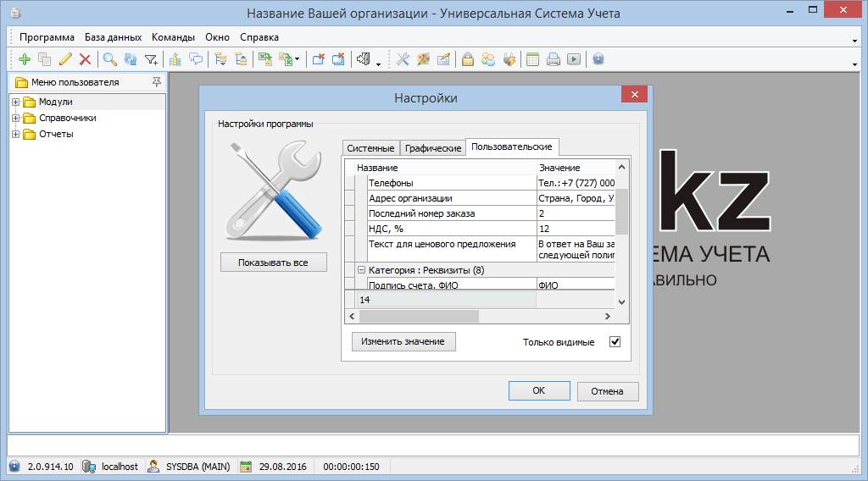Viewport: 868px width, 481px height.
Task: Click the pencil Edit icon
Action: point(65,59)
